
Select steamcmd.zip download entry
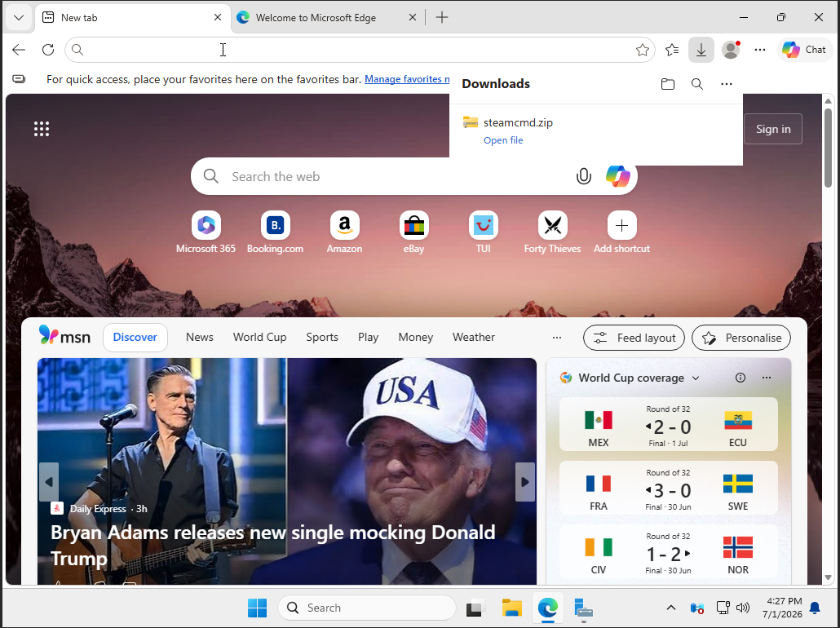point(595,130)
